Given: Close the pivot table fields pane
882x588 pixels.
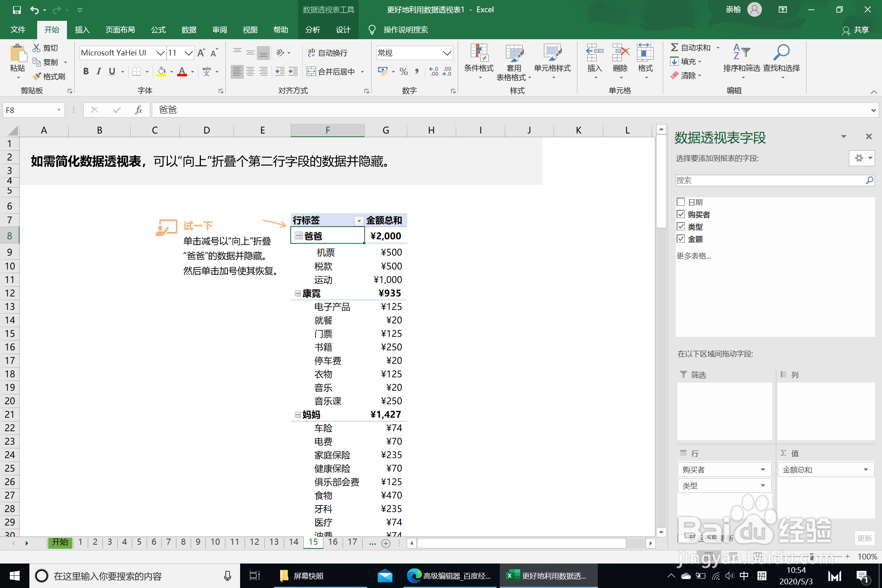Looking at the screenshot, I should click(869, 136).
